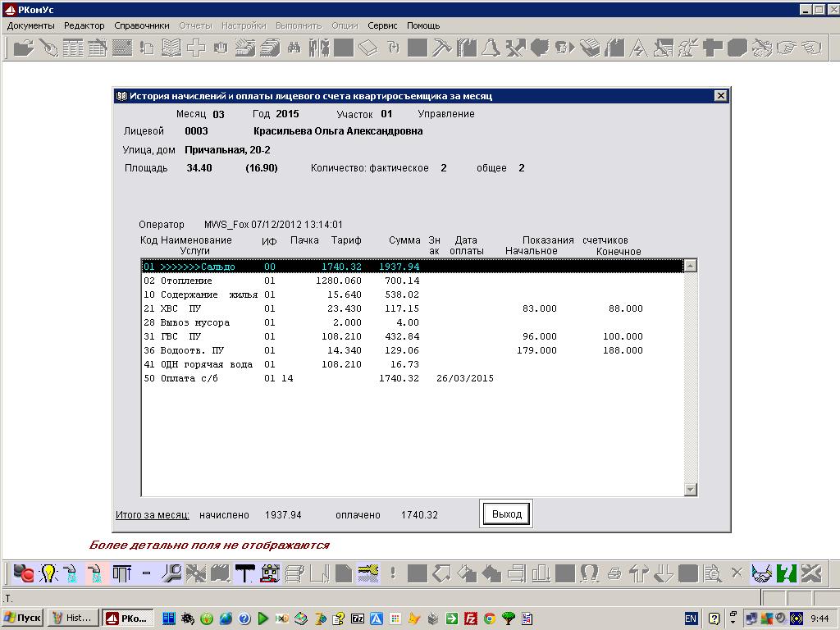Click the Omega symbol icon
840x630 pixels.
(589, 573)
